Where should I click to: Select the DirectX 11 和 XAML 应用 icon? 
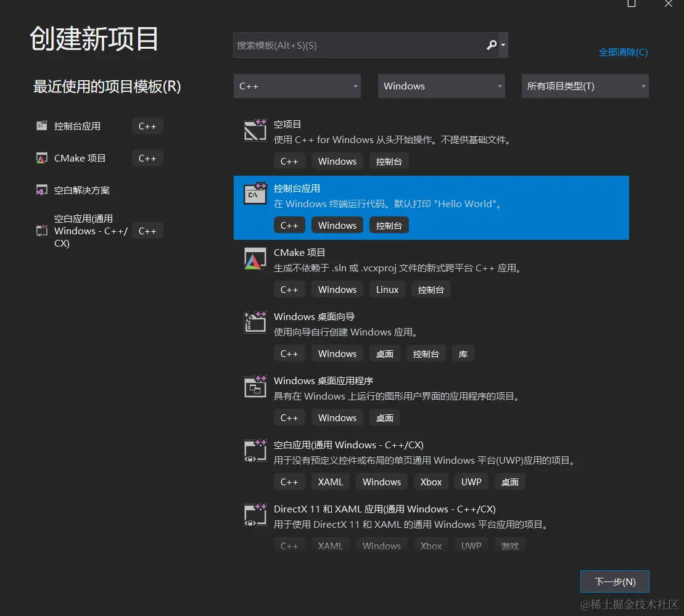(x=255, y=514)
